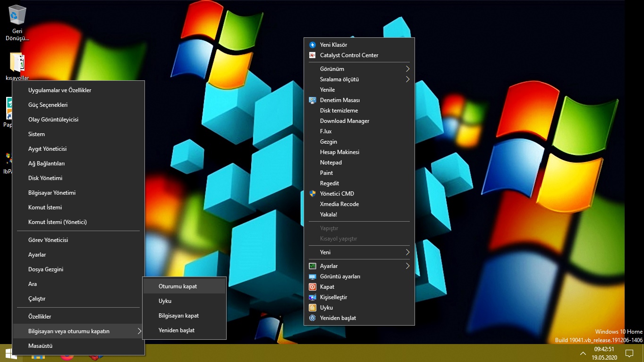This screenshot has width=644, height=362.
Task: Launch Paint from the context menu
Action: 359,173
